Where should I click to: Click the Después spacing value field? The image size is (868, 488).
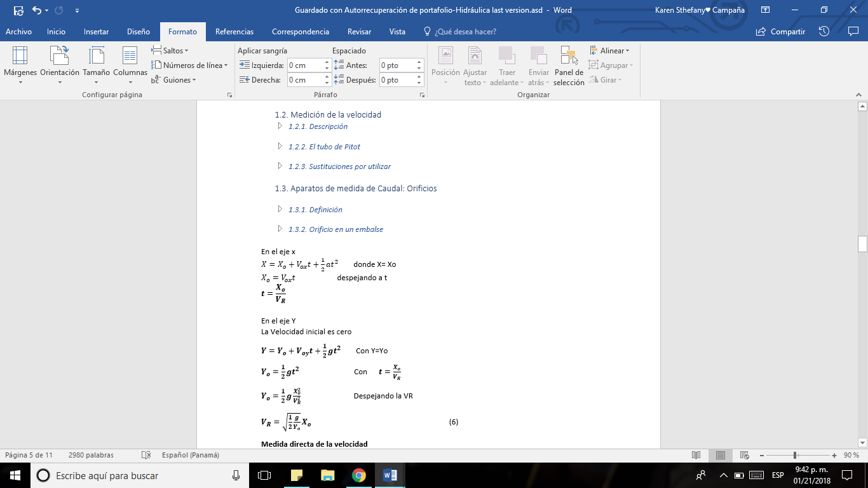[398, 80]
